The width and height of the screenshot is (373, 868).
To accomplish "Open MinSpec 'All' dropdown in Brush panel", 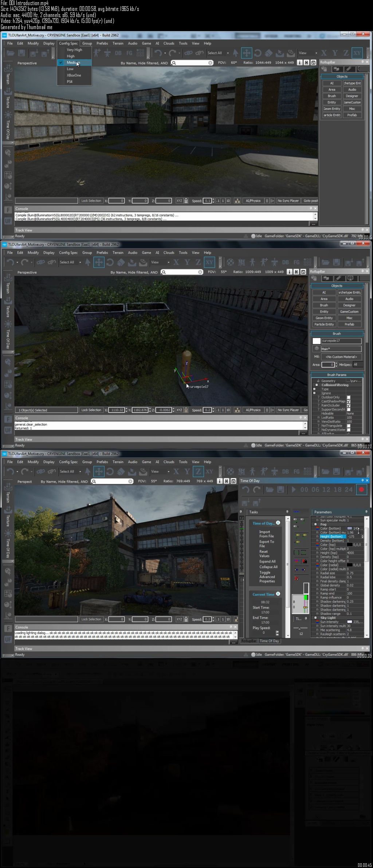I will tap(358, 365).
